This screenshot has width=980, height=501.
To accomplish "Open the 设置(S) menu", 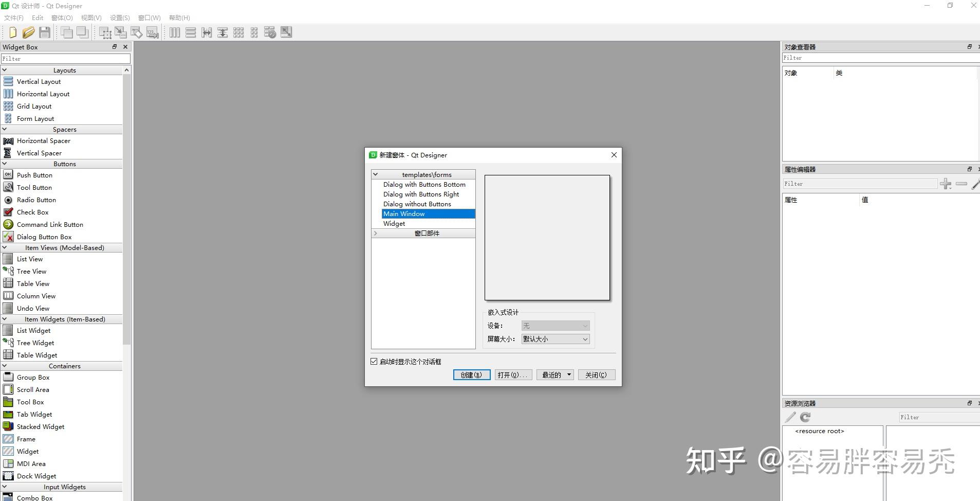I will coord(120,17).
